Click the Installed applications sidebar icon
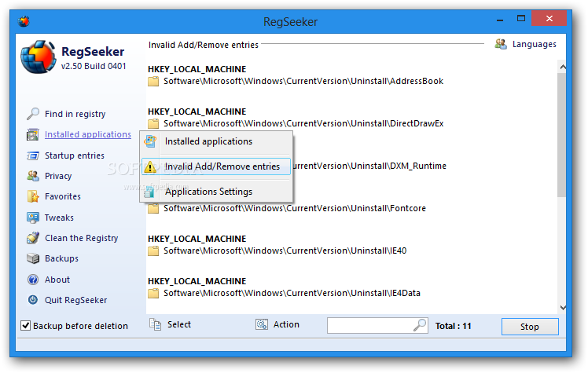Viewport: 588px width, 373px height. [x=33, y=134]
